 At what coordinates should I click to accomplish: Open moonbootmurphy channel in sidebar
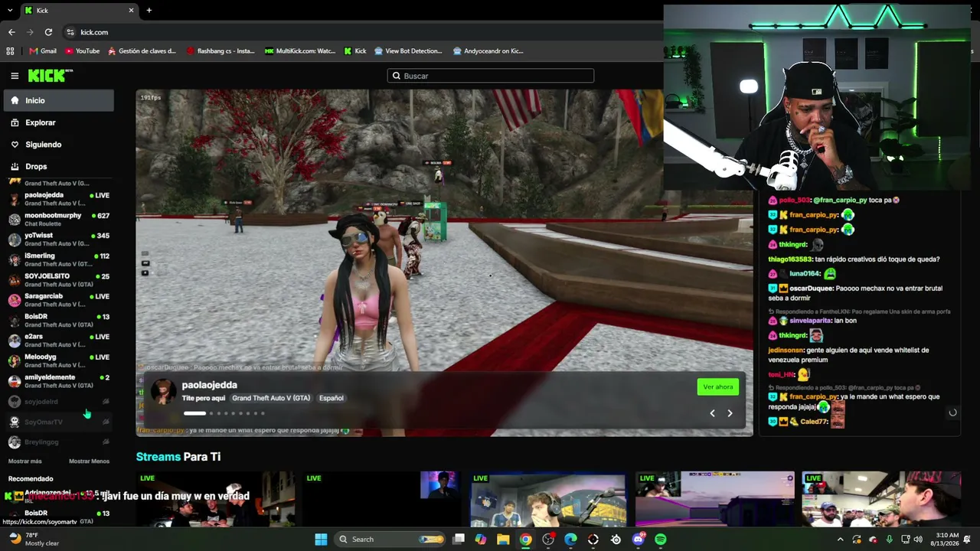click(59, 219)
